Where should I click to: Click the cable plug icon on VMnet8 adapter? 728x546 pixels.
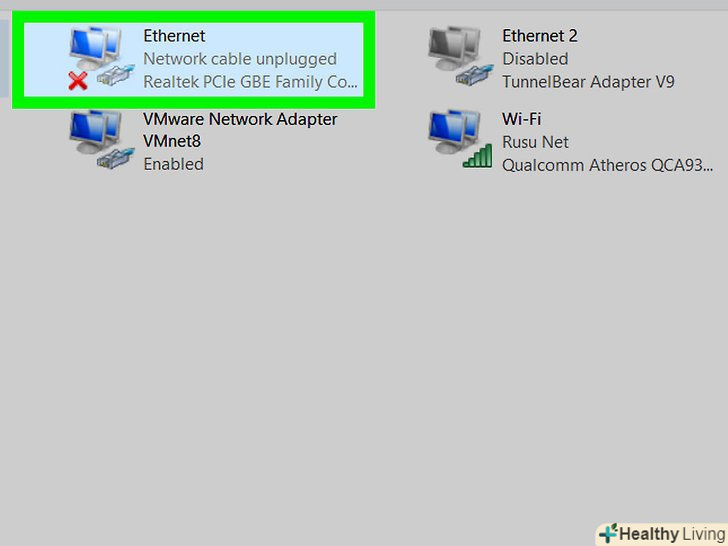[116, 158]
